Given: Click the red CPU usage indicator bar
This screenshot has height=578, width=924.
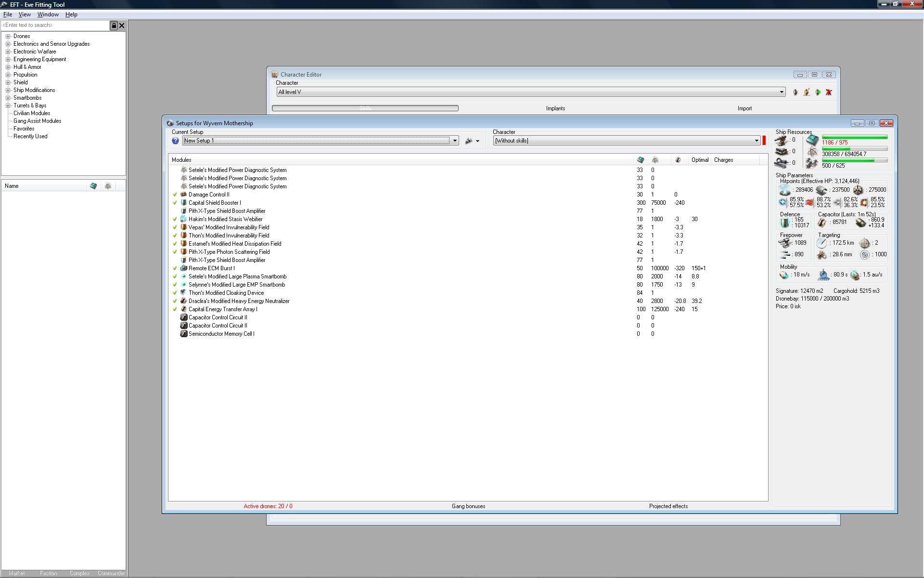Looking at the screenshot, I should (x=763, y=141).
